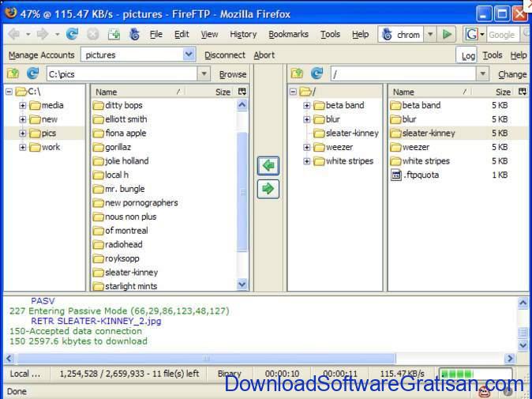Click Disconnect to end the session
This screenshot has height=399, width=532.
(x=225, y=55)
